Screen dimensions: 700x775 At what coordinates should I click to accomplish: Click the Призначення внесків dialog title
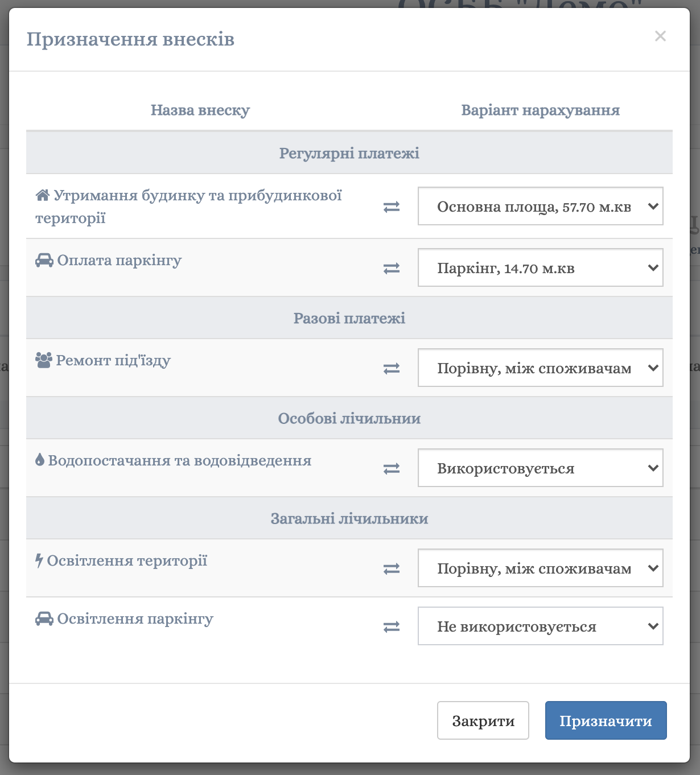[x=131, y=39]
